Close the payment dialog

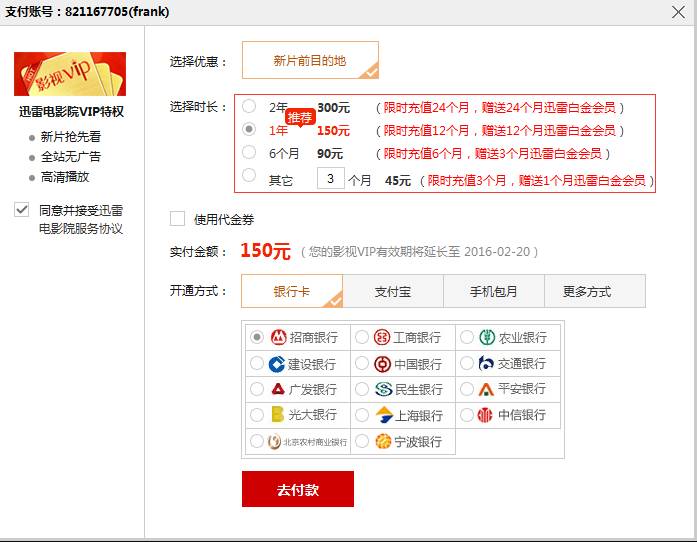coord(678,12)
